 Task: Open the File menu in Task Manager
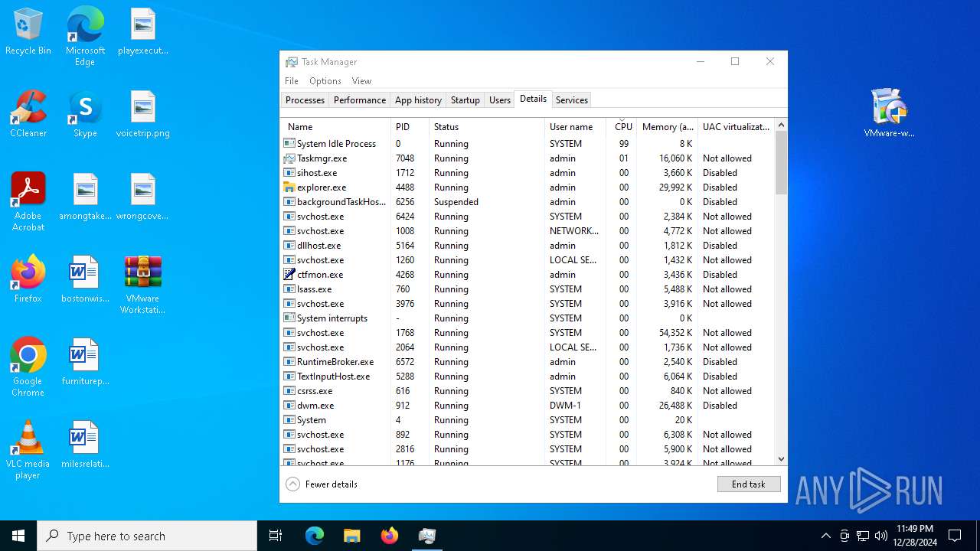pyautogui.click(x=292, y=81)
